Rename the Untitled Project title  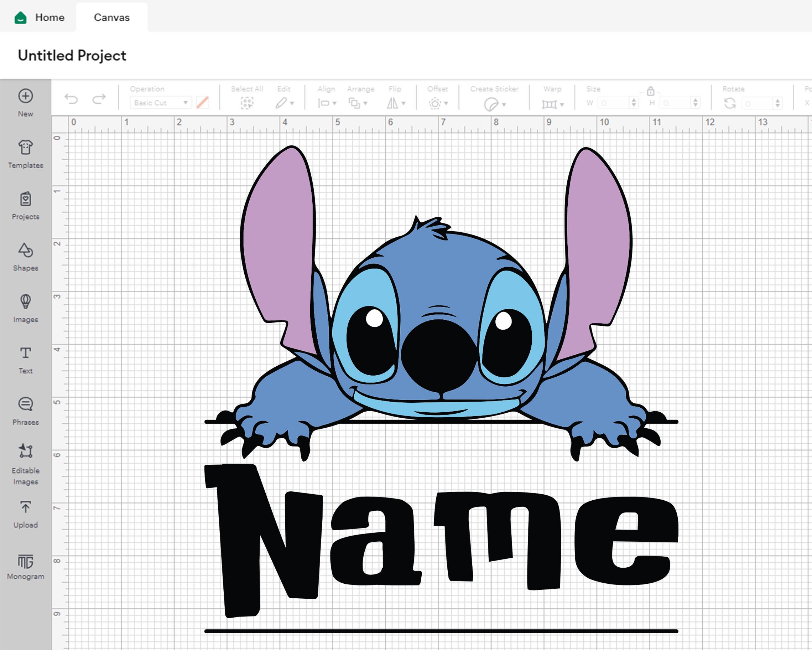73,56
